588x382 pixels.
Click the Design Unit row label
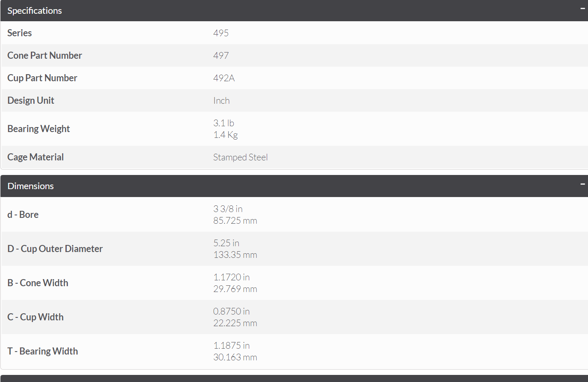point(31,100)
